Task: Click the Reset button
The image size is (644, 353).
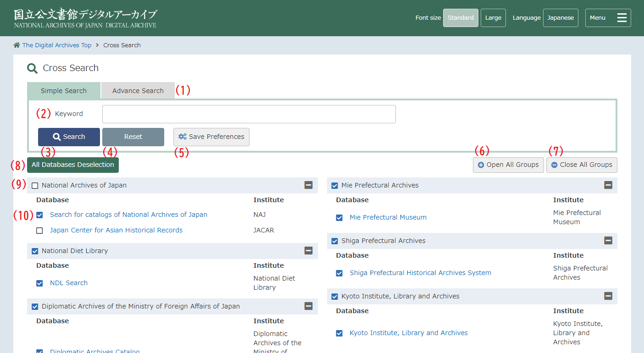Action: (x=133, y=137)
